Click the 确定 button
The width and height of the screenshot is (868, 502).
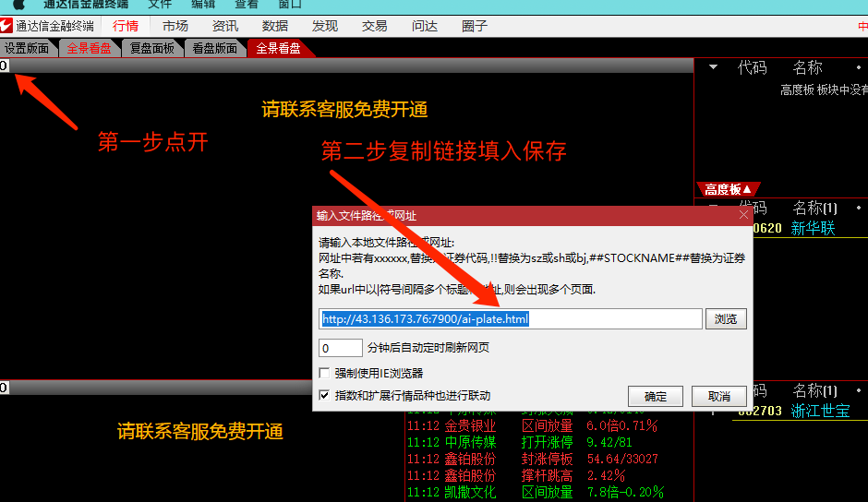[x=656, y=396]
